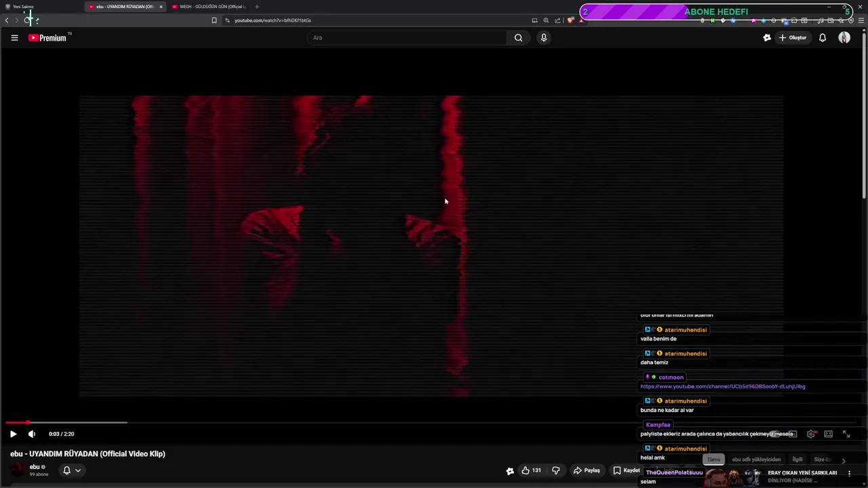Click the 0:03 / 2:20 time display
Screen dimensions: 868x488
(61, 434)
